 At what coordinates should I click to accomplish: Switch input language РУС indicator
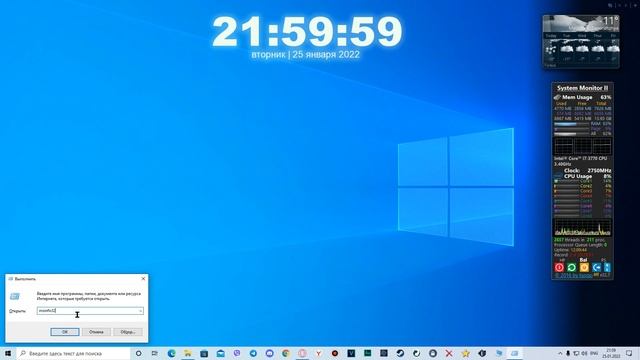[594, 353]
